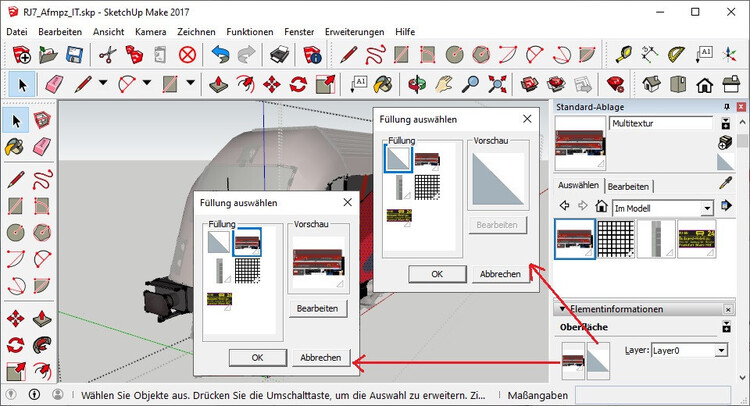Image resolution: width=750 pixels, height=406 pixels.
Task: Click the sample paint eyedropper icon
Action: [x=726, y=183]
